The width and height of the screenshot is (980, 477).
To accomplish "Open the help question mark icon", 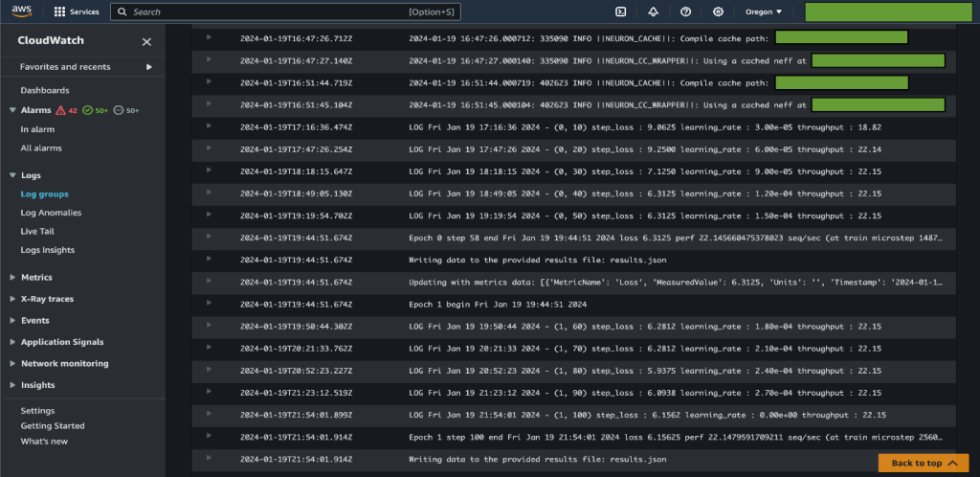I will 685,11.
